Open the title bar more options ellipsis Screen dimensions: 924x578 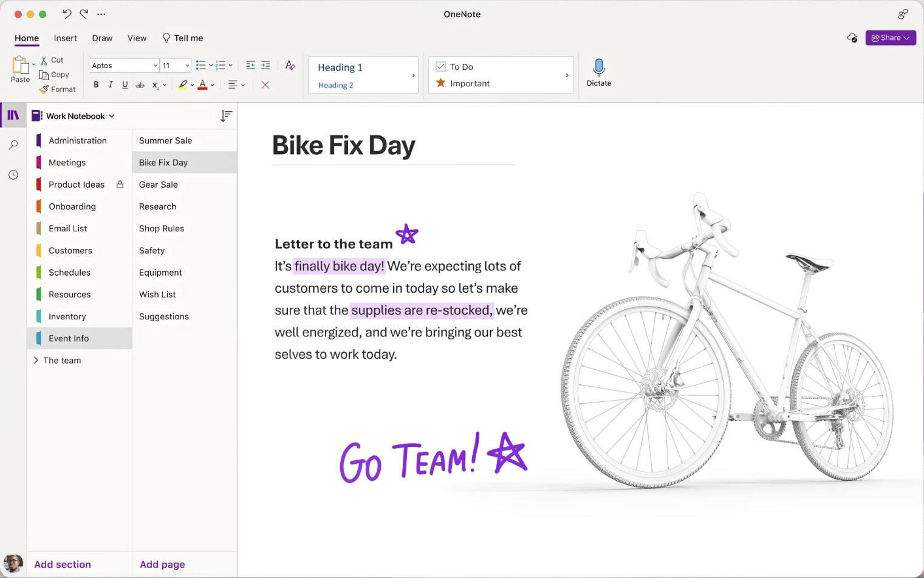(101, 14)
